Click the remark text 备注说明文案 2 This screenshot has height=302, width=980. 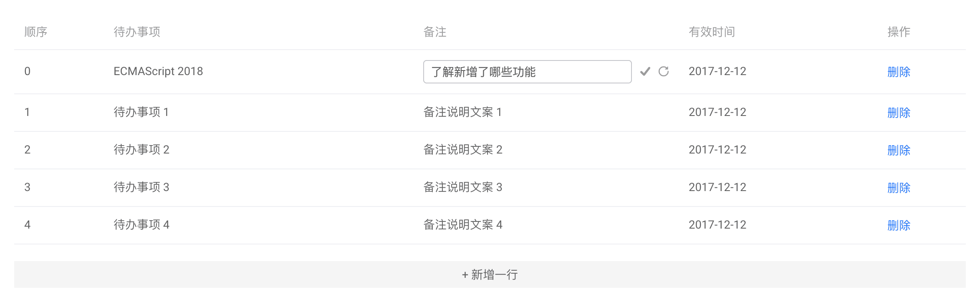click(x=462, y=150)
